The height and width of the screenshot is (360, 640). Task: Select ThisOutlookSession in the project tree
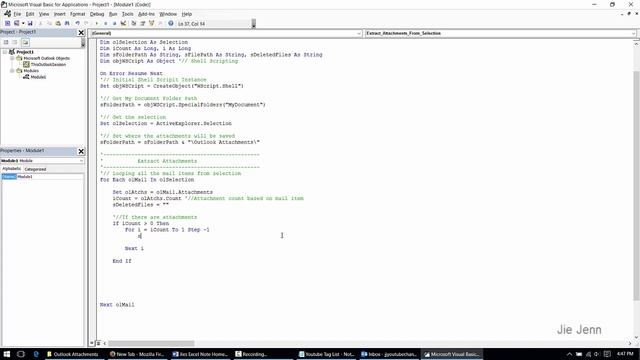pos(48,64)
